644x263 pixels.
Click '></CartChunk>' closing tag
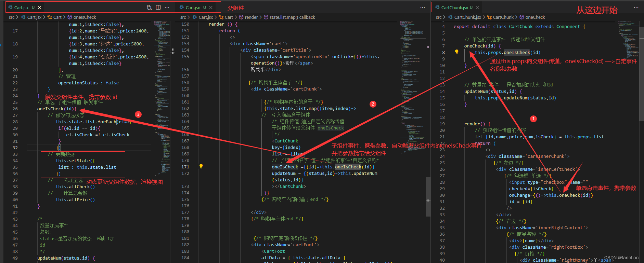(289, 186)
